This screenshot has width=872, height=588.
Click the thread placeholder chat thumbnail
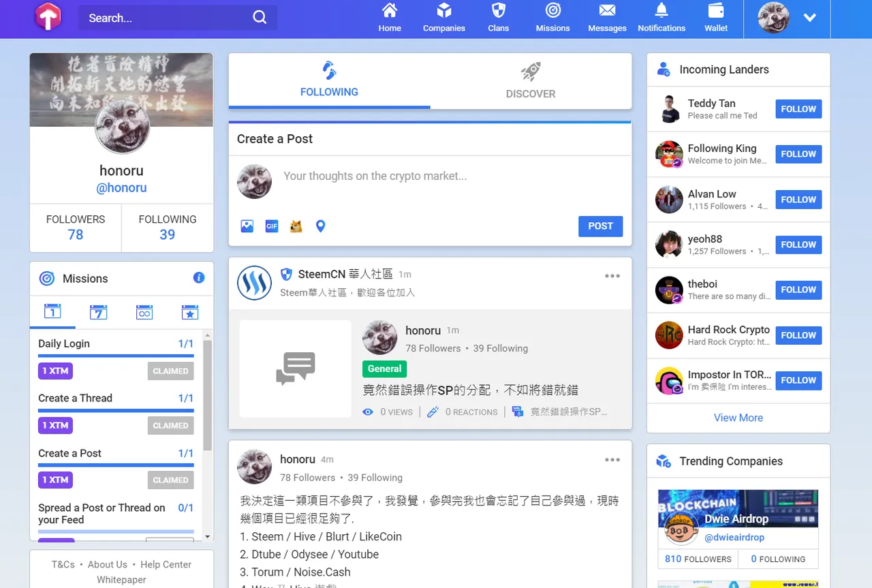(296, 369)
